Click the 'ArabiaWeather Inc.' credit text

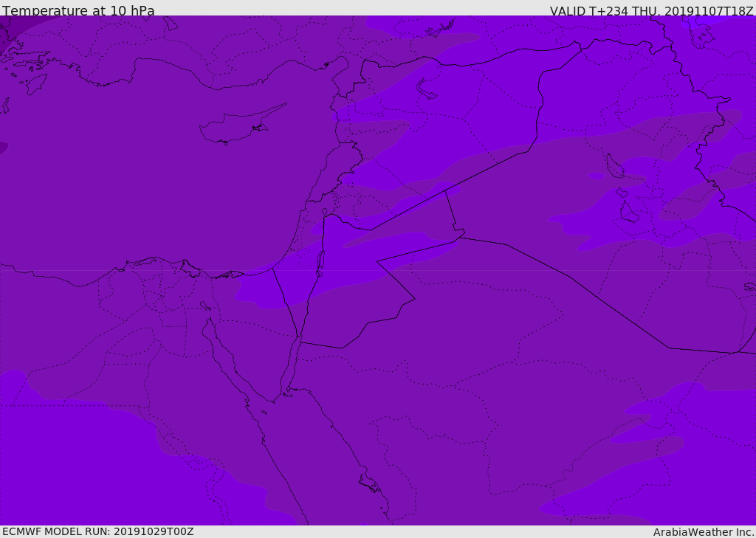704,532
